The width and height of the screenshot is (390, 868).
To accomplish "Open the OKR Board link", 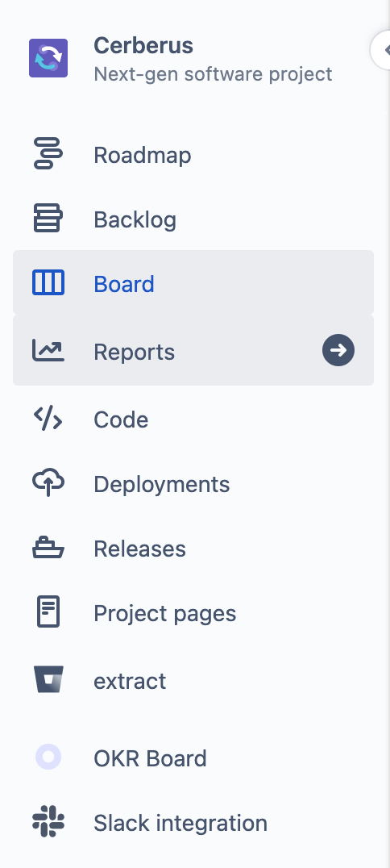I will tap(193, 757).
